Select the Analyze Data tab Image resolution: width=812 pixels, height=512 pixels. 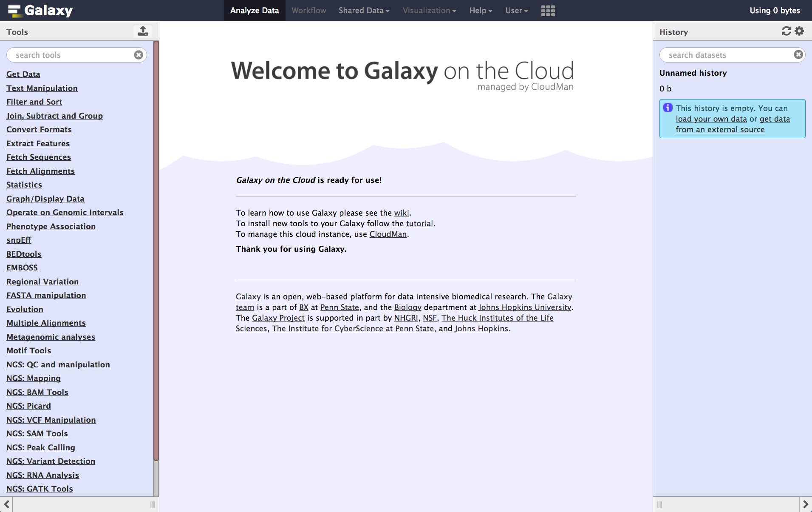(x=255, y=11)
